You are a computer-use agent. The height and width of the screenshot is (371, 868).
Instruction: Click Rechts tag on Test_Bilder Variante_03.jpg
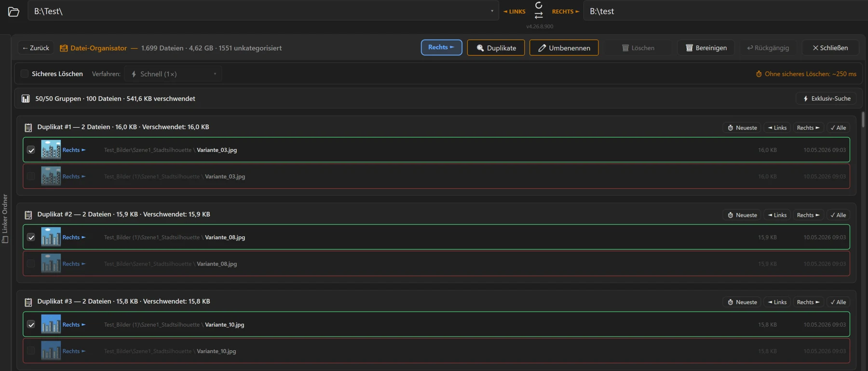pyautogui.click(x=74, y=150)
